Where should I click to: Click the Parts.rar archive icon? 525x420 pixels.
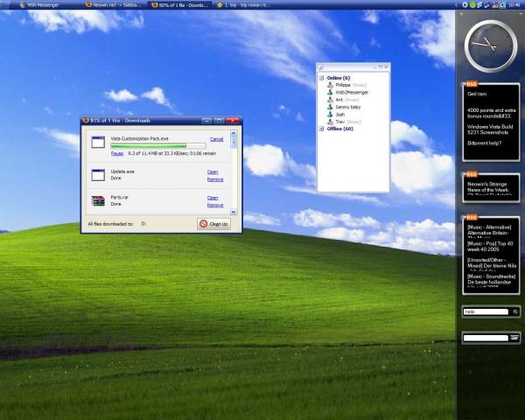(x=98, y=201)
